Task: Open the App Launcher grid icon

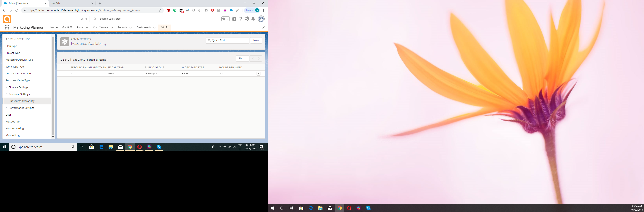Action: click(7, 27)
